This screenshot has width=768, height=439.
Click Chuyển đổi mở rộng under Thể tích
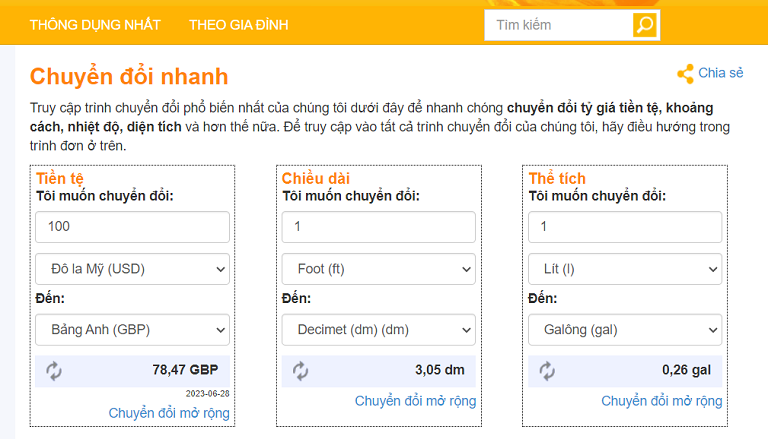[662, 401]
